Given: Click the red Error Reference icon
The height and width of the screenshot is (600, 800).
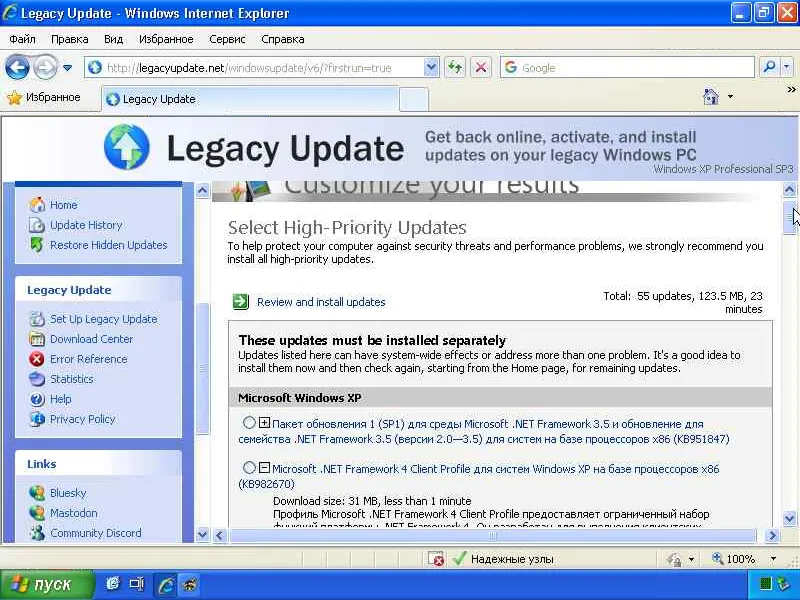Looking at the screenshot, I should [37, 359].
